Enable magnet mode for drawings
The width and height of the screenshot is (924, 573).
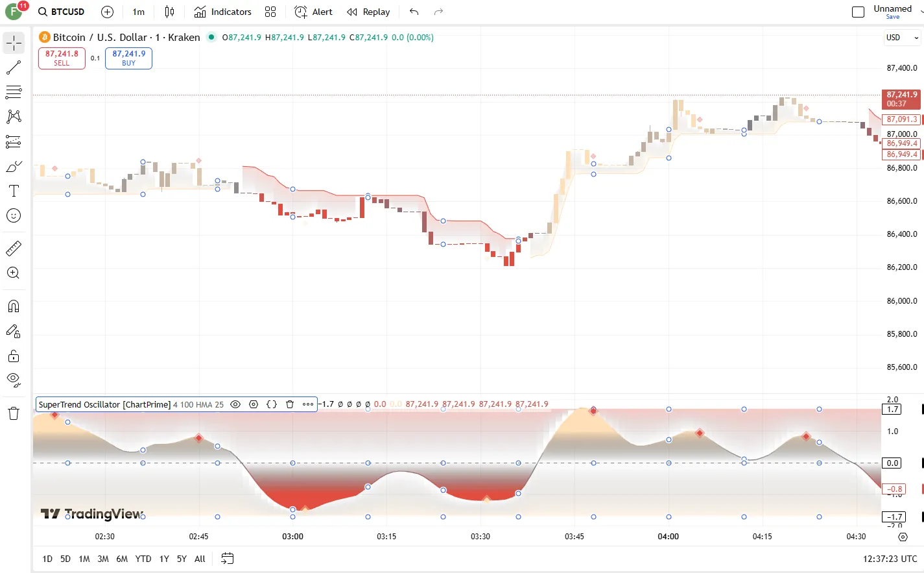(x=14, y=306)
